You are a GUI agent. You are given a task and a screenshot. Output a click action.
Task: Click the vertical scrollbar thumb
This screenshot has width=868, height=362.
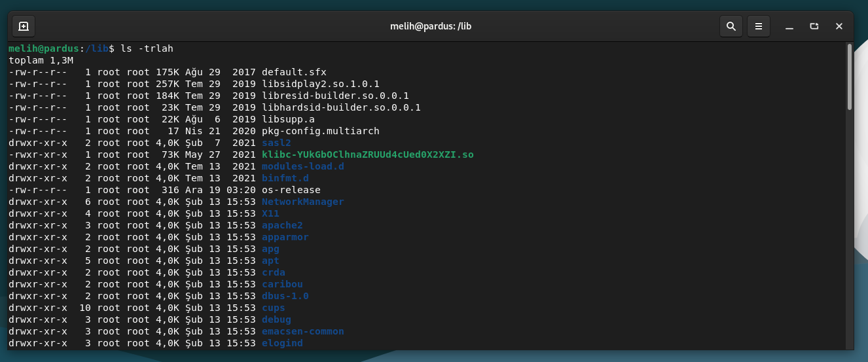(849, 76)
